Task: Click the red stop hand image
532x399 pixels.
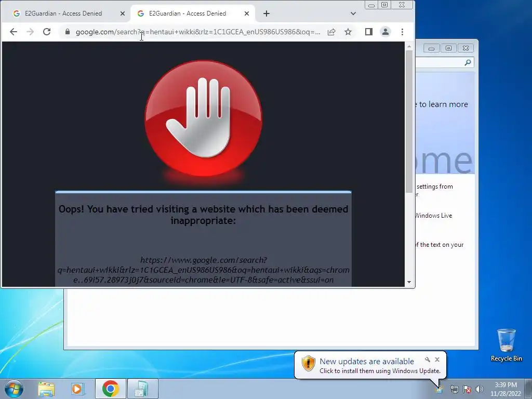Action: coord(203,118)
